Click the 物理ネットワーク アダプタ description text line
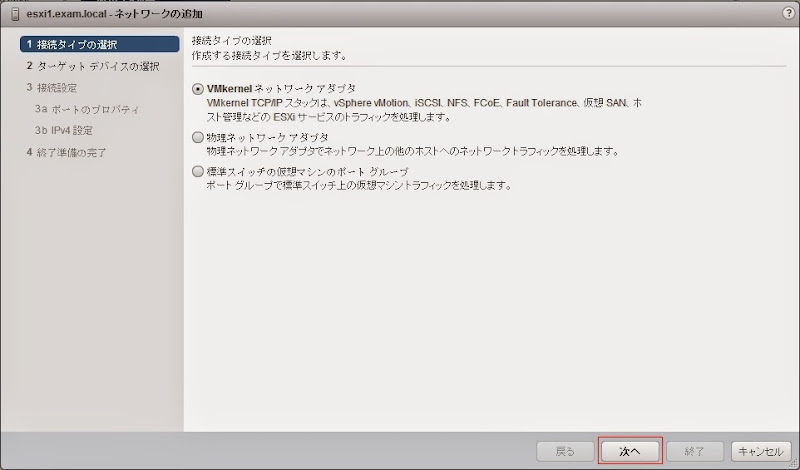800x470 pixels. pos(412,151)
